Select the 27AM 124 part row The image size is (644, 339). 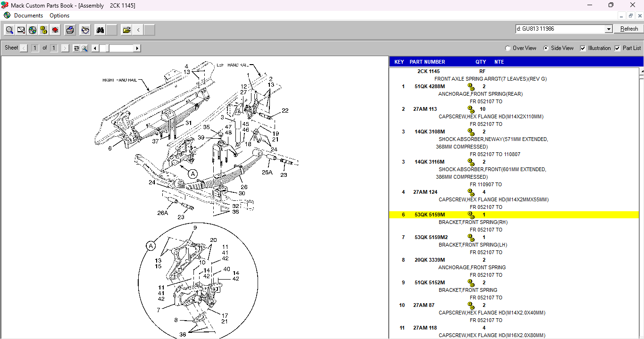coord(514,192)
